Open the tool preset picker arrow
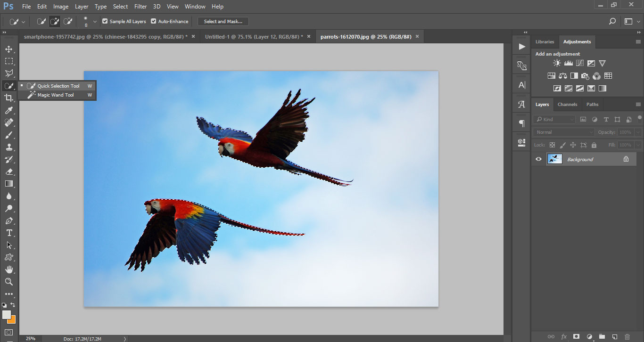Screen dimensions: 644x342 click(24, 22)
